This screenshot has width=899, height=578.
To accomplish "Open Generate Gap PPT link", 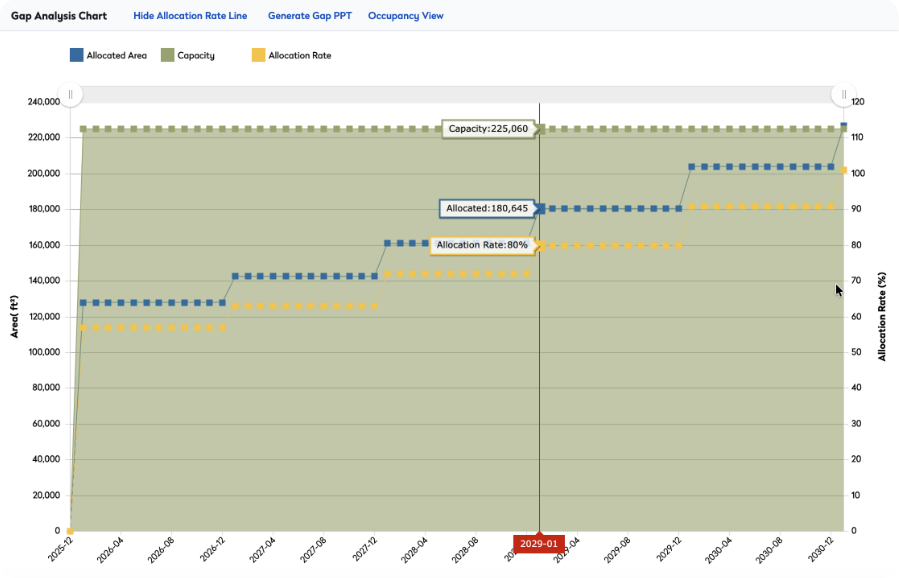I will click(309, 16).
